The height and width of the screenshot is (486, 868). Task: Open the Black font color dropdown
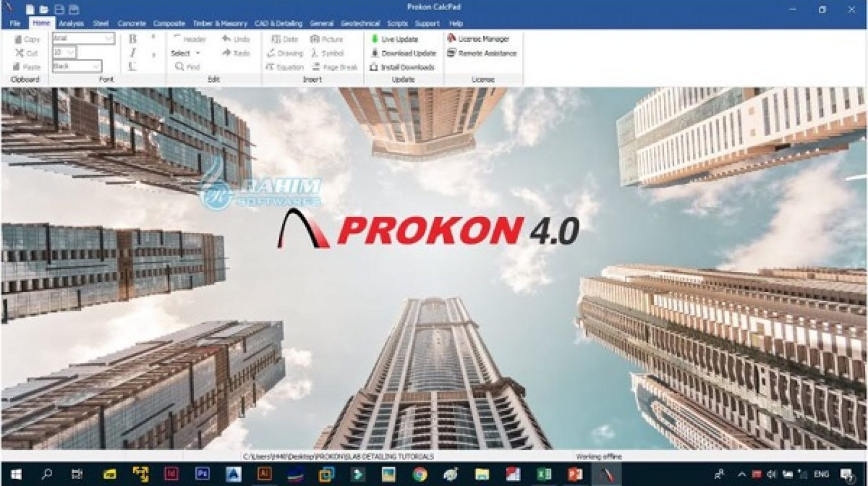click(96, 66)
